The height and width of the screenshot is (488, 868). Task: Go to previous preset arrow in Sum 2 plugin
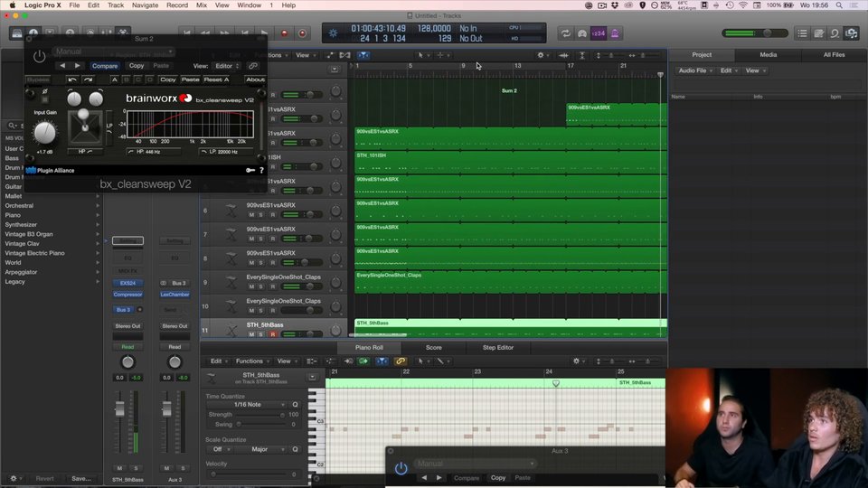pos(62,66)
